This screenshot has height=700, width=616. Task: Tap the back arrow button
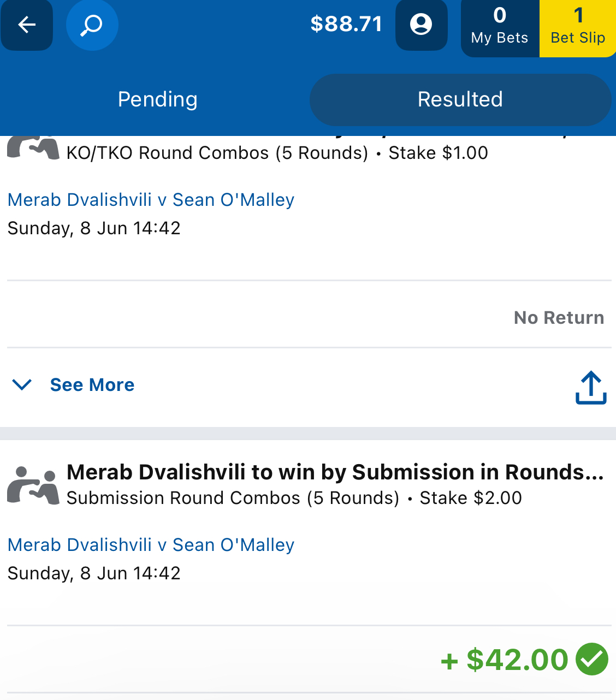tap(27, 25)
